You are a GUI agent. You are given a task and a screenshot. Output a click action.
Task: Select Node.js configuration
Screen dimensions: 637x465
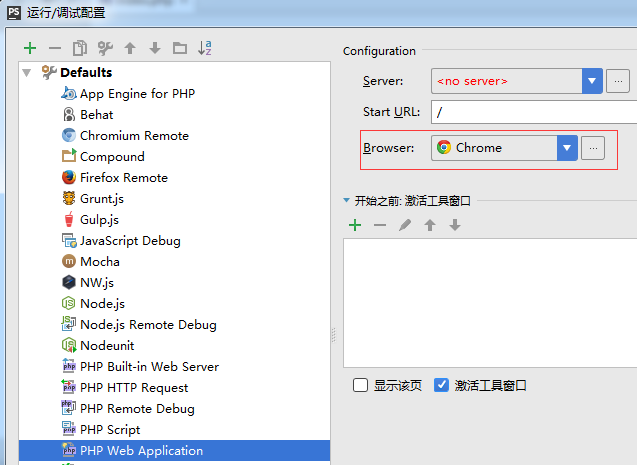174,304
